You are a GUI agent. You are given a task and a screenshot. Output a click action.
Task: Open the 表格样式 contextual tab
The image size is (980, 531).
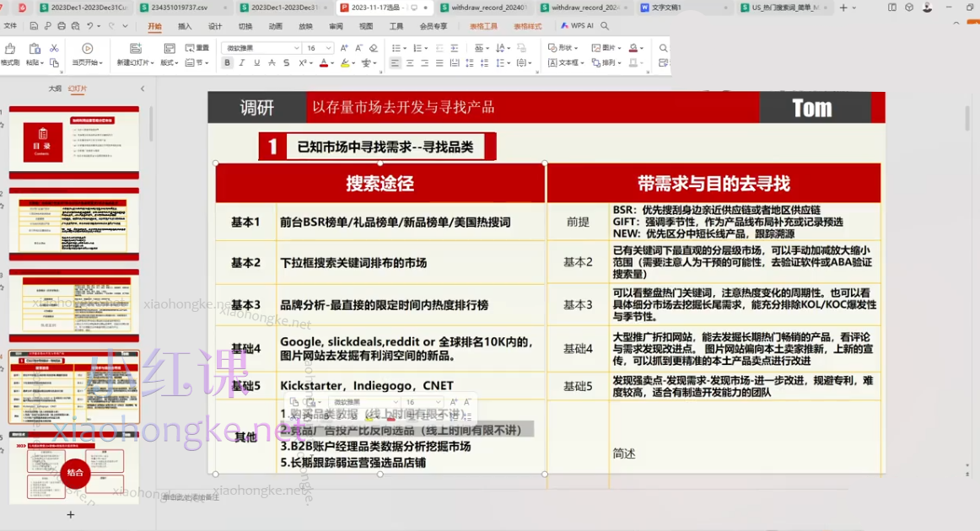(x=526, y=26)
